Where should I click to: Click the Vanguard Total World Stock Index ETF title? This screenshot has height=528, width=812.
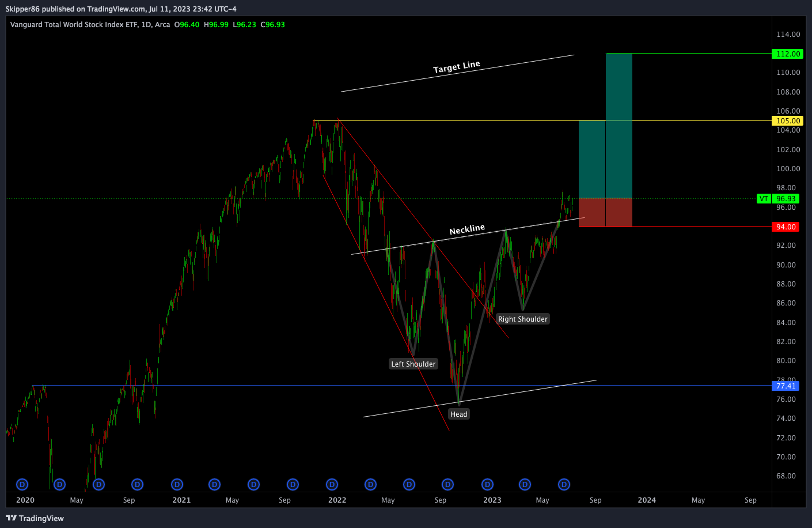(74, 25)
